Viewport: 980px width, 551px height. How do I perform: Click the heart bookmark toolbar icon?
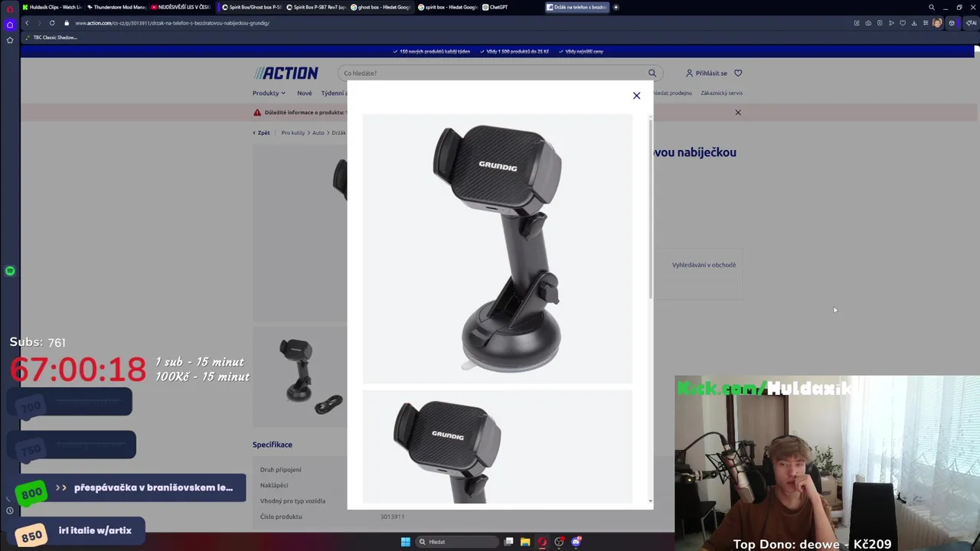pyautogui.click(x=903, y=23)
